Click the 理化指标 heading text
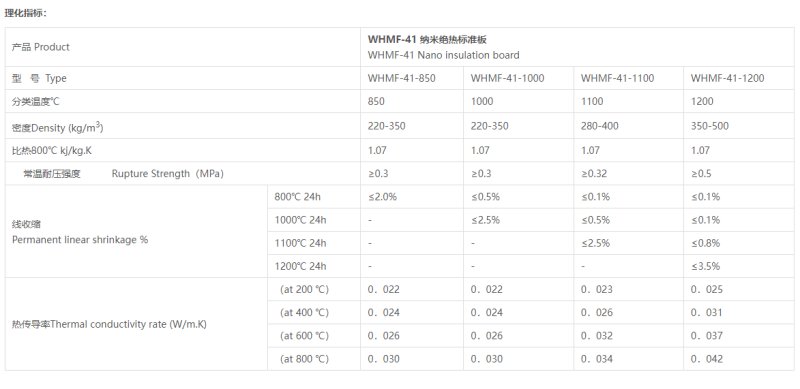 pyautogui.click(x=26, y=13)
